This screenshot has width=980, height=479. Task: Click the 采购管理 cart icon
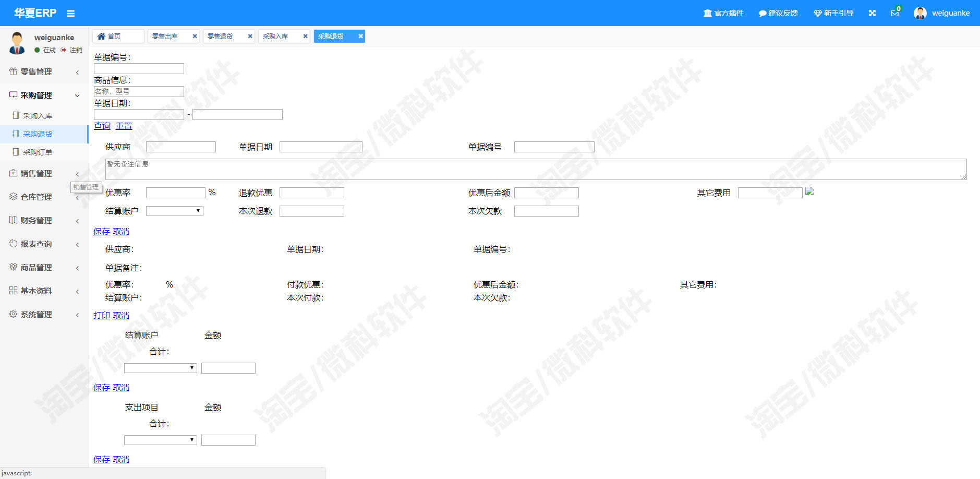[x=13, y=95]
